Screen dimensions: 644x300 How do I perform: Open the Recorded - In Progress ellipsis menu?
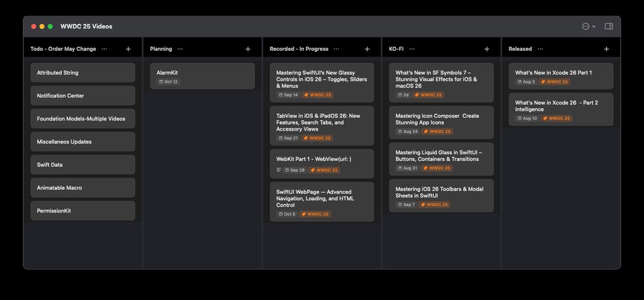coord(336,49)
